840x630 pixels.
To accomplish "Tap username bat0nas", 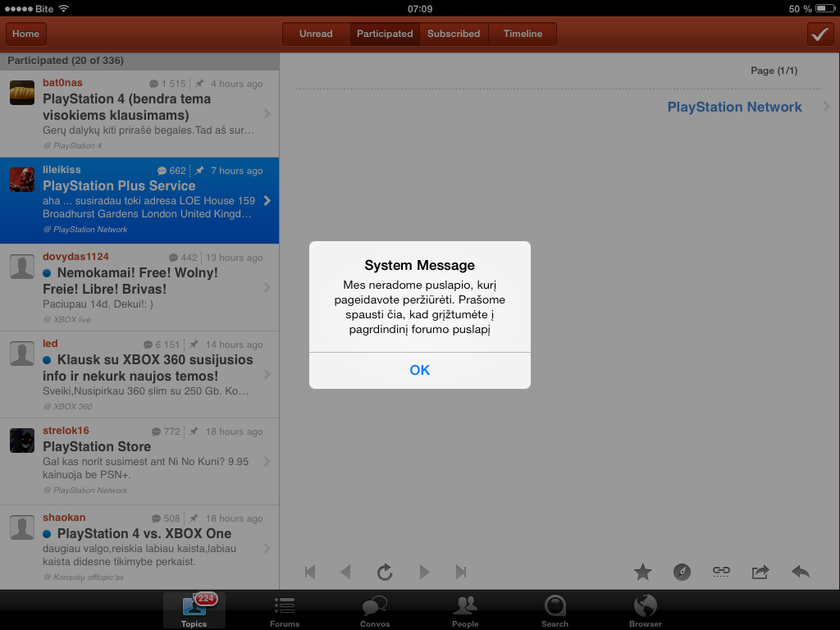I will pos(62,83).
